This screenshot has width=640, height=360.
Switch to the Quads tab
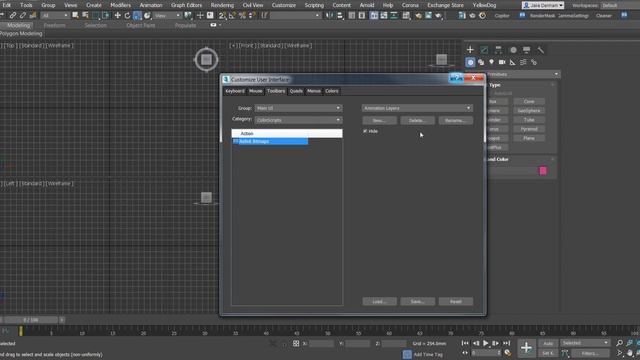pos(296,91)
